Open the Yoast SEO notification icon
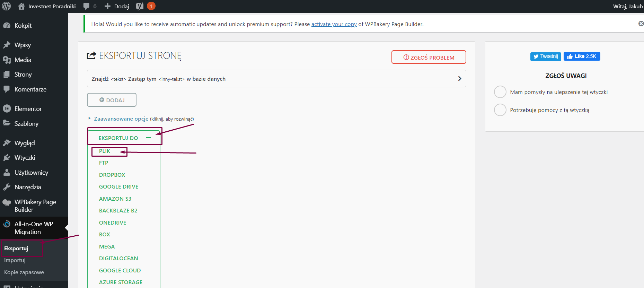Screen dimensions: 644x288 [140, 6]
